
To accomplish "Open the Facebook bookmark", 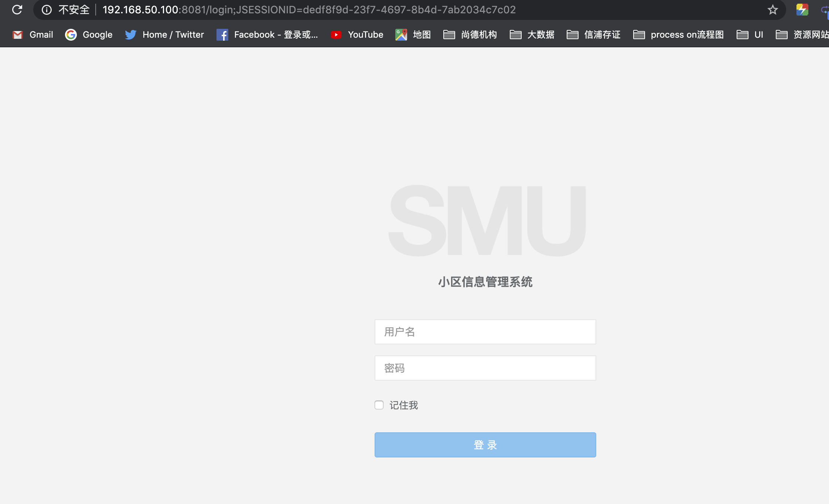I will [x=267, y=35].
